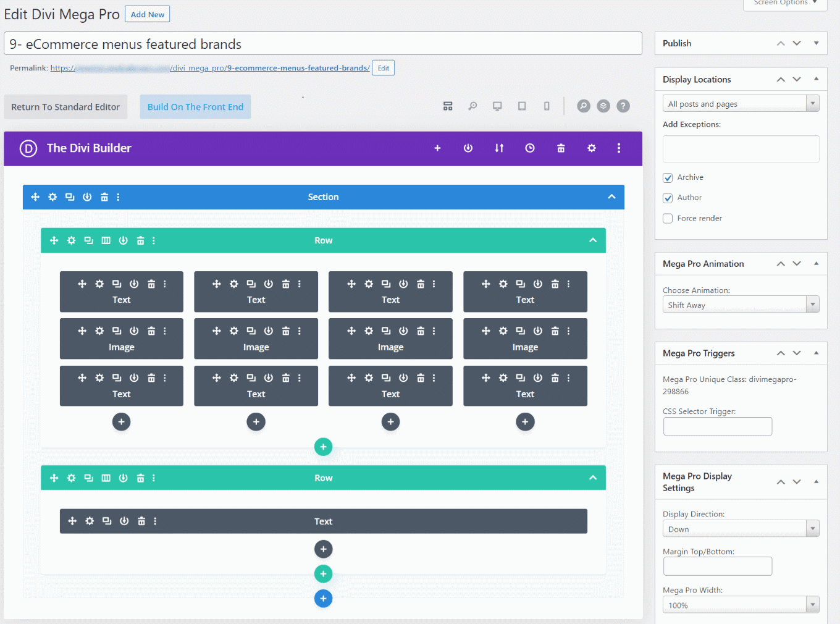Click the trash icon on the Divi Builder bar
Image resolution: width=840 pixels, height=624 pixels.
tap(560, 148)
